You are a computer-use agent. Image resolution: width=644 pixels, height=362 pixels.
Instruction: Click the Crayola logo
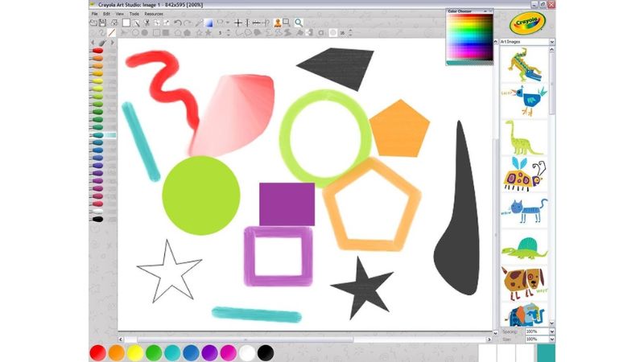coord(526,21)
